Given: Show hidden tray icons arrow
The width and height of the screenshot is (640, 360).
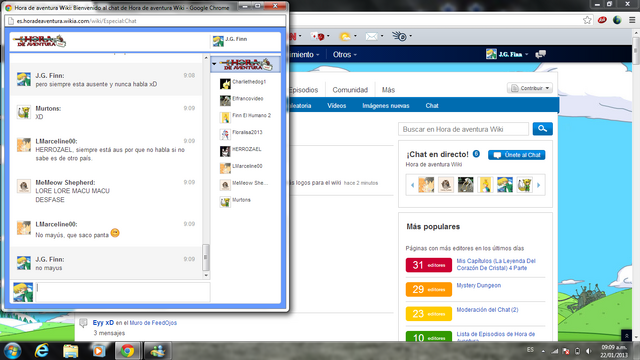Looking at the screenshot, I should tap(543, 351).
